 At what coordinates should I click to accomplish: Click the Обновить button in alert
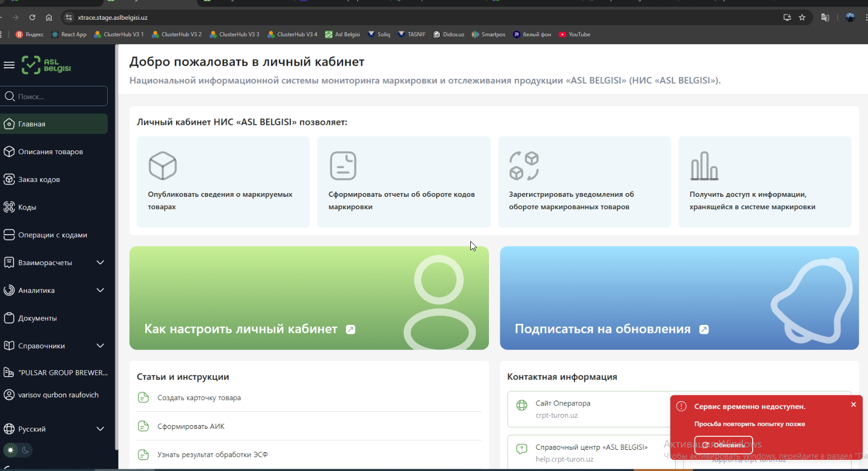point(723,445)
